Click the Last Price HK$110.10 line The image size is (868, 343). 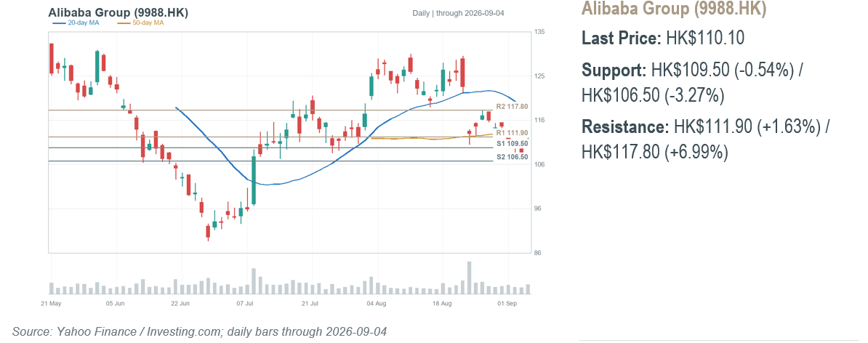tap(662, 39)
